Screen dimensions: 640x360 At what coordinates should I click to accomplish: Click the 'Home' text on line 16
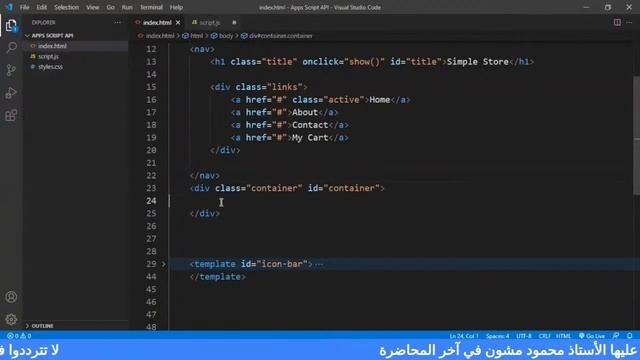click(x=380, y=100)
